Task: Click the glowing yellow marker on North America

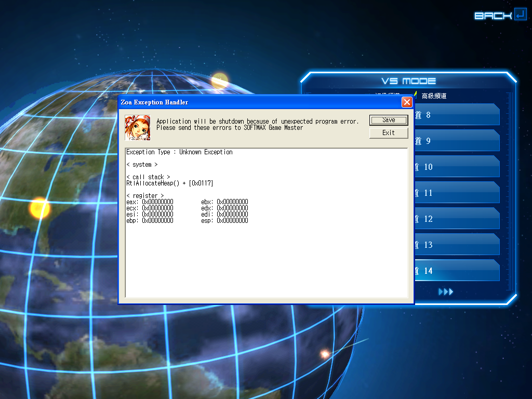Action: pyautogui.click(x=39, y=208)
